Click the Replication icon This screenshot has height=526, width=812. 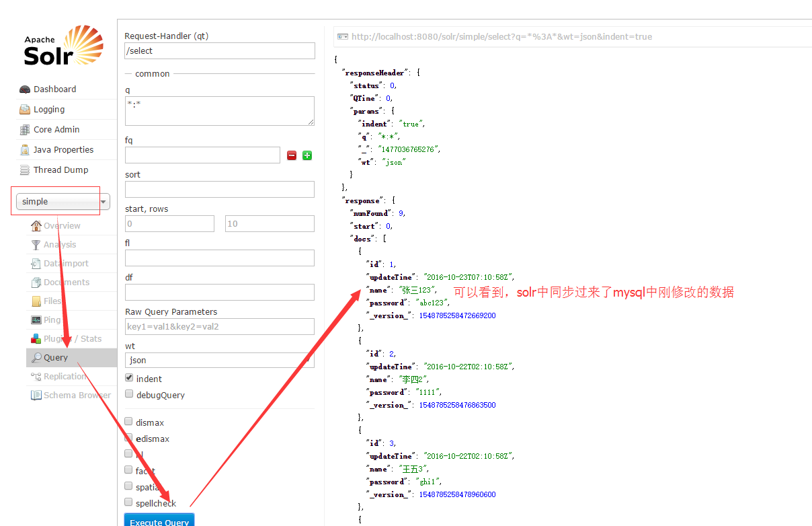pos(36,376)
